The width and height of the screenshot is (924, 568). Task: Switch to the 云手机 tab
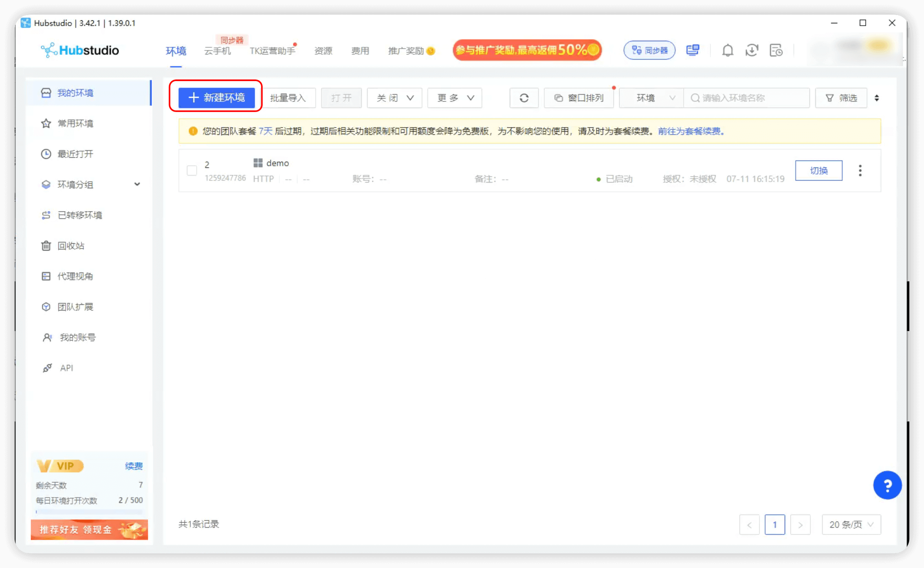click(217, 51)
